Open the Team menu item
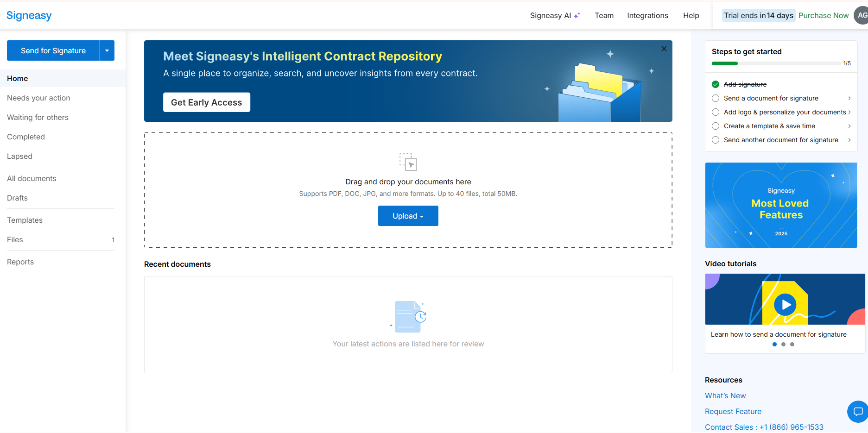 click(x=604, y=15)
